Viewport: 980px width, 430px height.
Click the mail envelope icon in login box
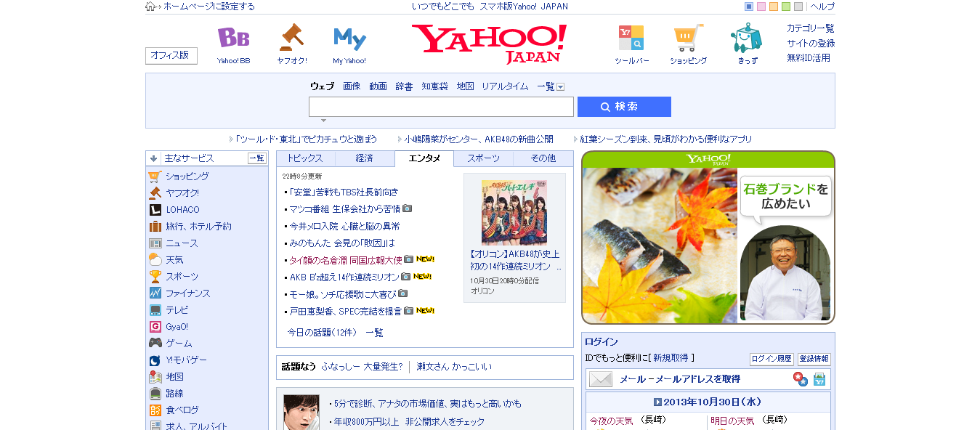[601, 379]
